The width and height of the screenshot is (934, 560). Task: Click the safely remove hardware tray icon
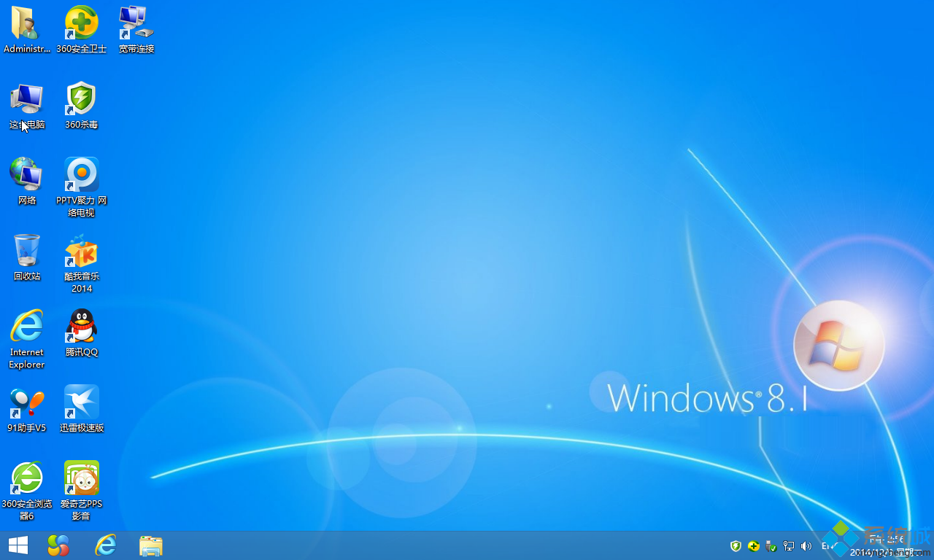coord(771,545)
